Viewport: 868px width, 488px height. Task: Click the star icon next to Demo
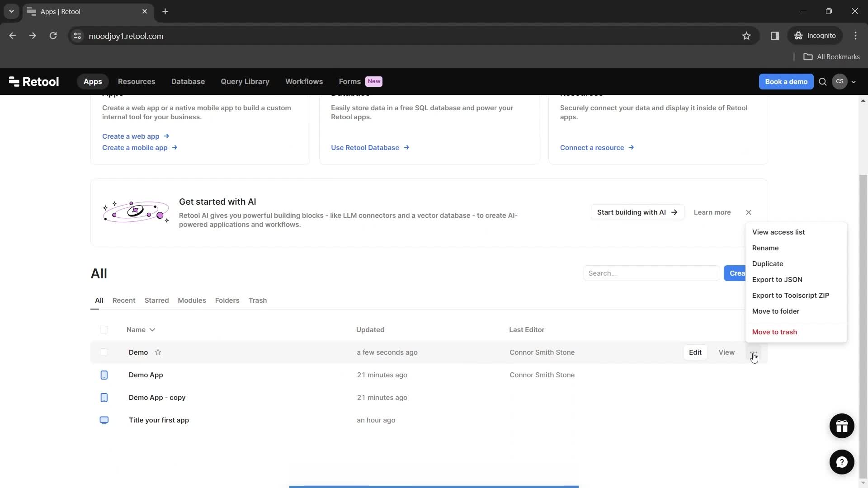pos(158,352)
